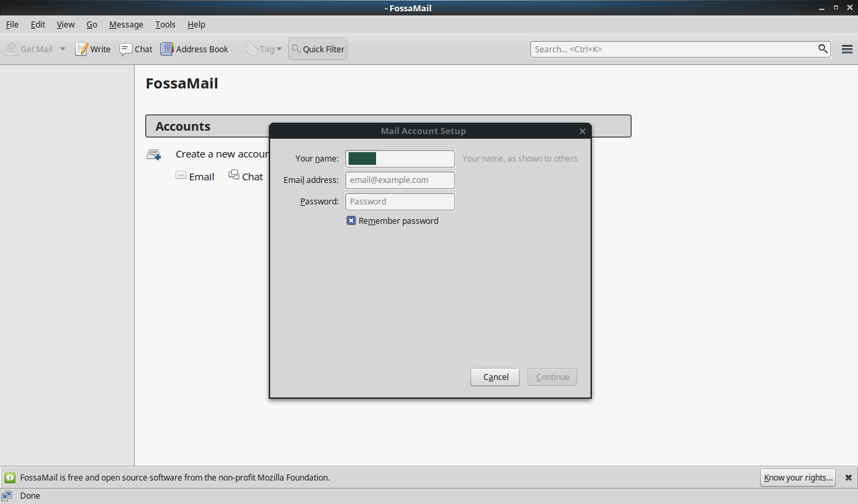Open the Get Mail dropdown arrow
The width and height of the screenshot is (858, 504).
[x=62, y=49]
